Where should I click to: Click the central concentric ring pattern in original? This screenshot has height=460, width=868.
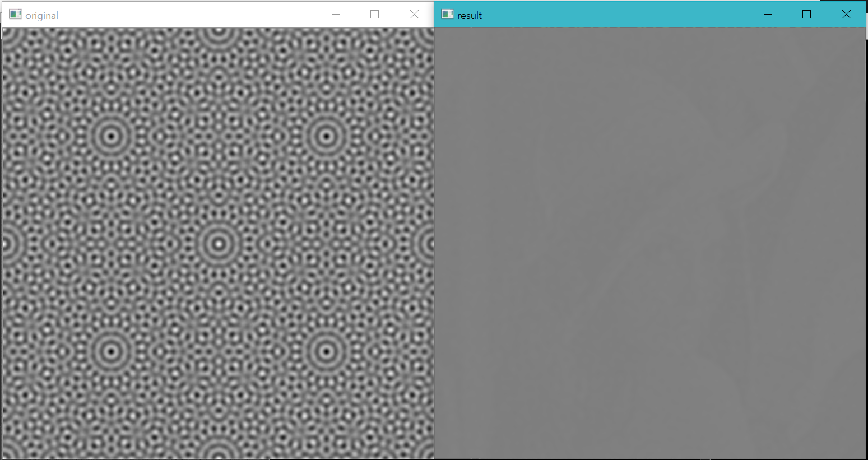pyautogui.click(x=219, y=244)
